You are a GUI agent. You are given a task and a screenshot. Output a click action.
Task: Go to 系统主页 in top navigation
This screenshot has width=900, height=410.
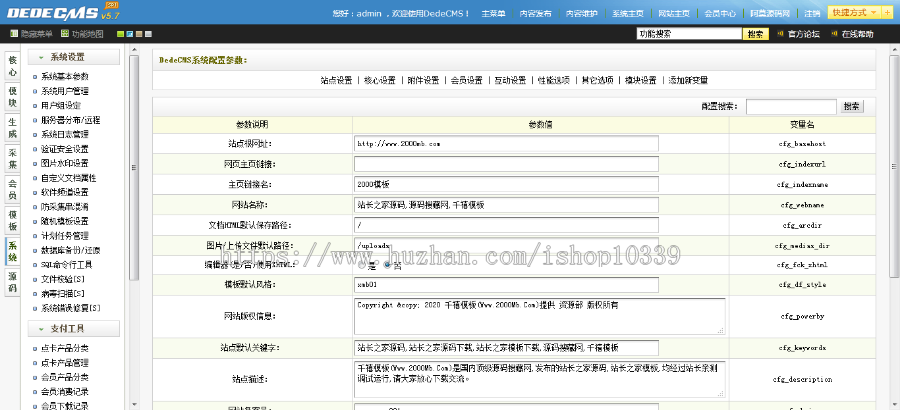tap(628, 13)
